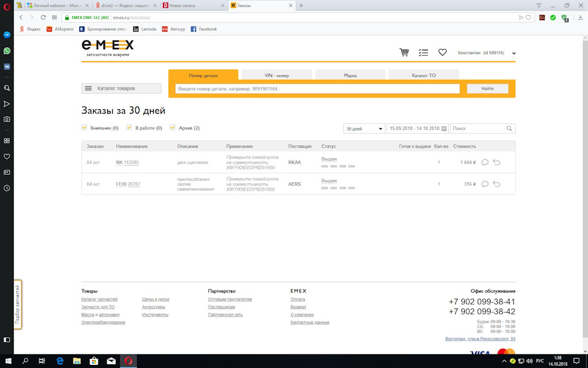Open snapshot camera in Opera sidebar

coord(7,119)
